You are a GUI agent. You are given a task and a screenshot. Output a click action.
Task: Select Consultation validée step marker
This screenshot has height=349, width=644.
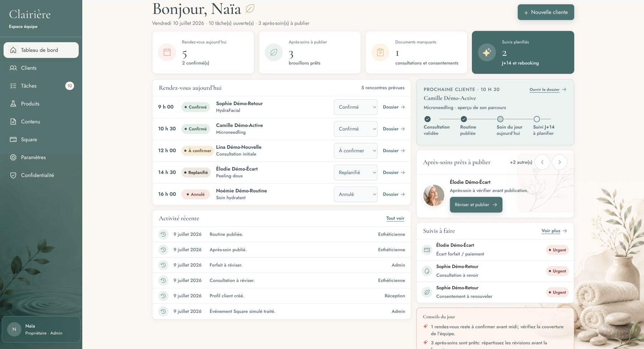(427, 119)
